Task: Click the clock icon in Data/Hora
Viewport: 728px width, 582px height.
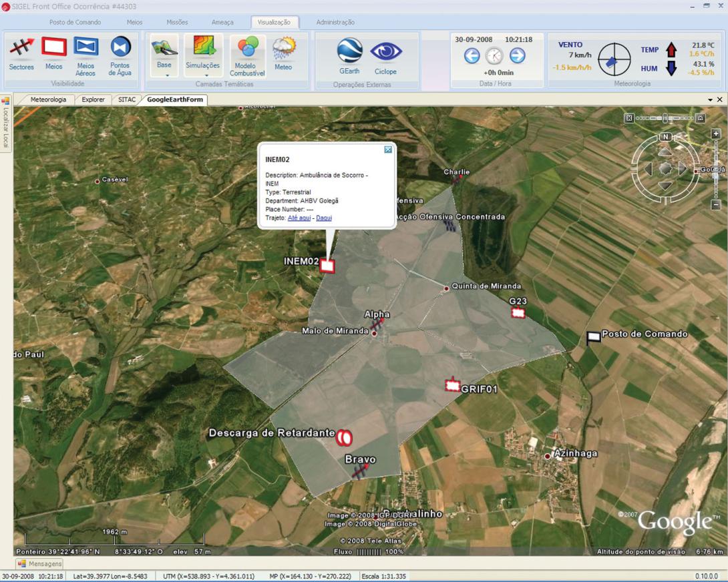Action: 494,56
